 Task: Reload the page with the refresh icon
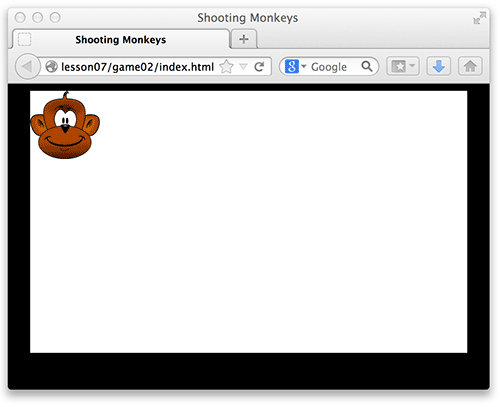click(x=259, y=67)
